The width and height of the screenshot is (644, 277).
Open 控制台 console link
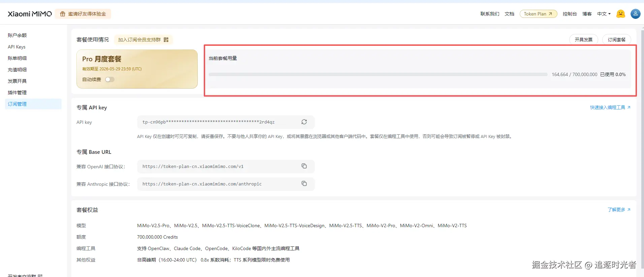(570, 14)
